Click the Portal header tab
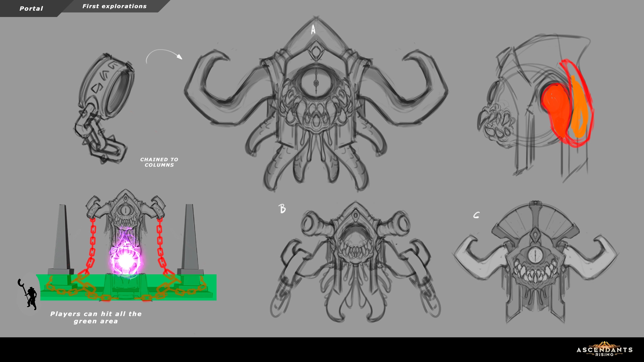The height and width of the screenshot is (362, 644). (31, 9)
